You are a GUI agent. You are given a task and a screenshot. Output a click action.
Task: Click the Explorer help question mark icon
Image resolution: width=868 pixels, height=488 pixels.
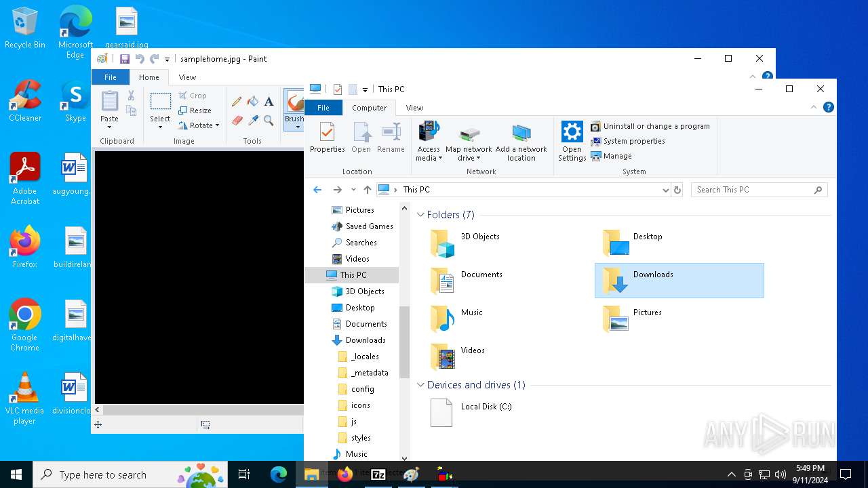[x=828, y=107]
